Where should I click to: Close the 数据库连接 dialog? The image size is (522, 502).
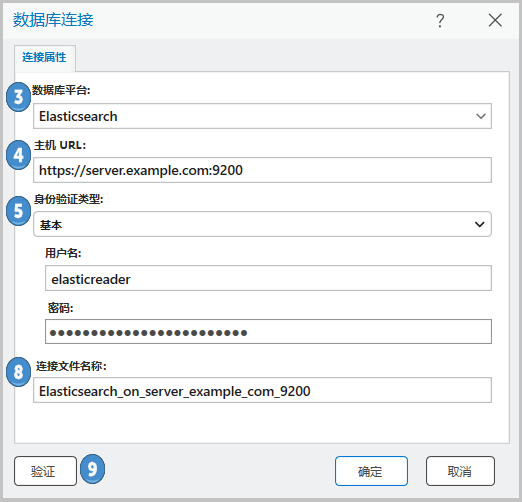pyautogui.click(x=495, y=20)
